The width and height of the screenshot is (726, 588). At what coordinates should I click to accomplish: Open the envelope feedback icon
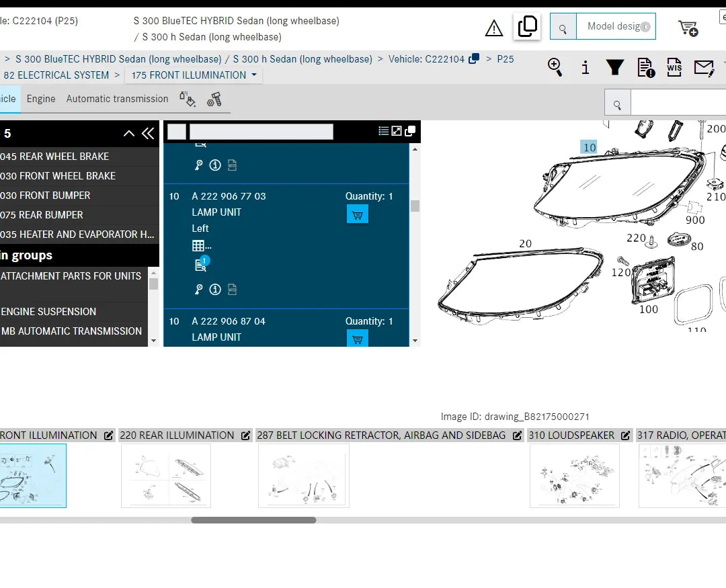point(704,67)
